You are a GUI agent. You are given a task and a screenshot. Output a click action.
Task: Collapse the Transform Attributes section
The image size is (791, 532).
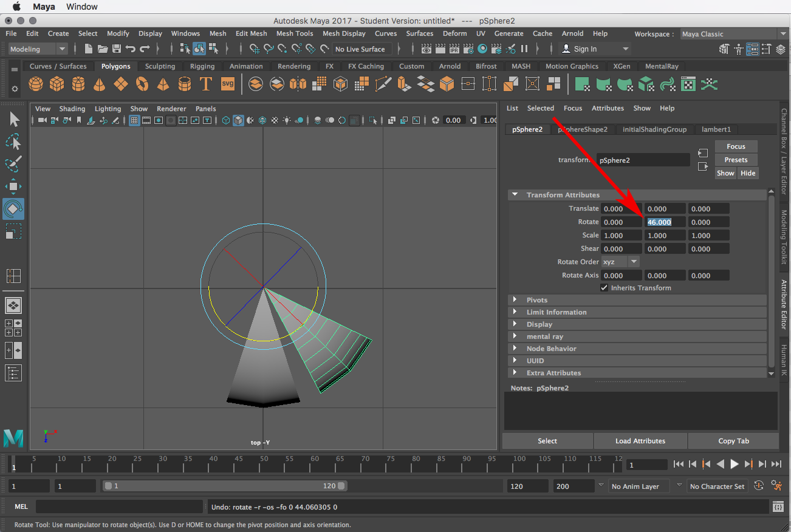pos(515,194)
